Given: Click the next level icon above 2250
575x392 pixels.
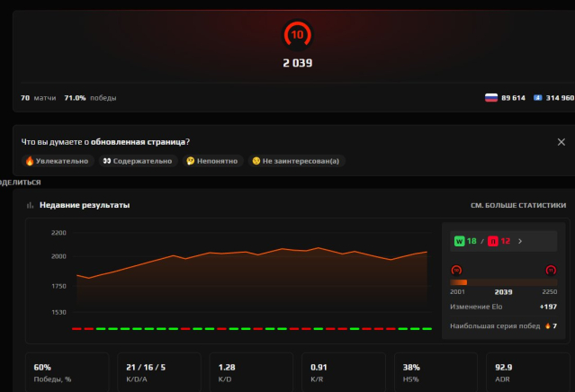Looking at the screenshot, I should (x=551, y=269).
